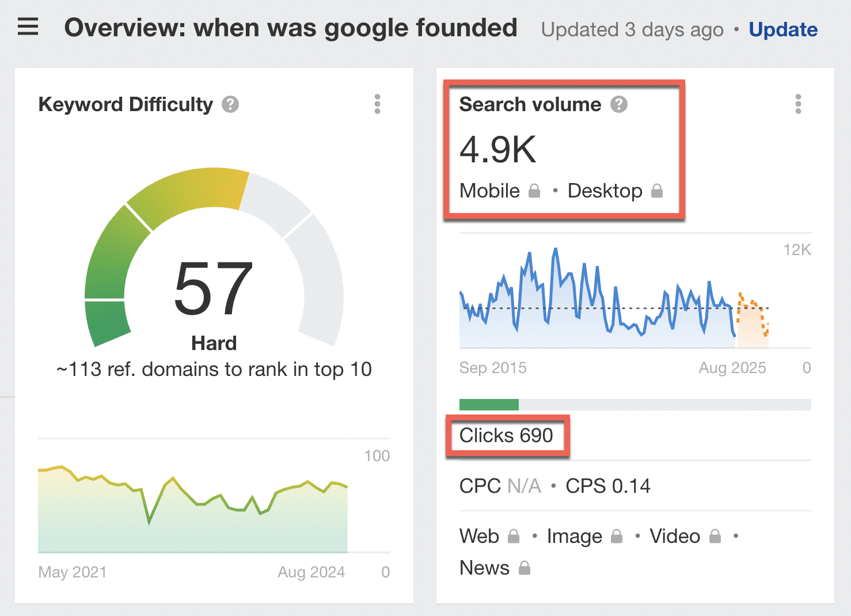Click the Update link
This screenshot has height=616, width=851.
tap(783, 29)
